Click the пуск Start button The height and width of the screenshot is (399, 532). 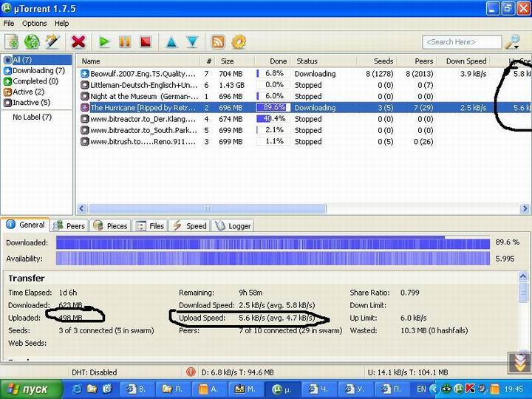click(x=31, y=389)
